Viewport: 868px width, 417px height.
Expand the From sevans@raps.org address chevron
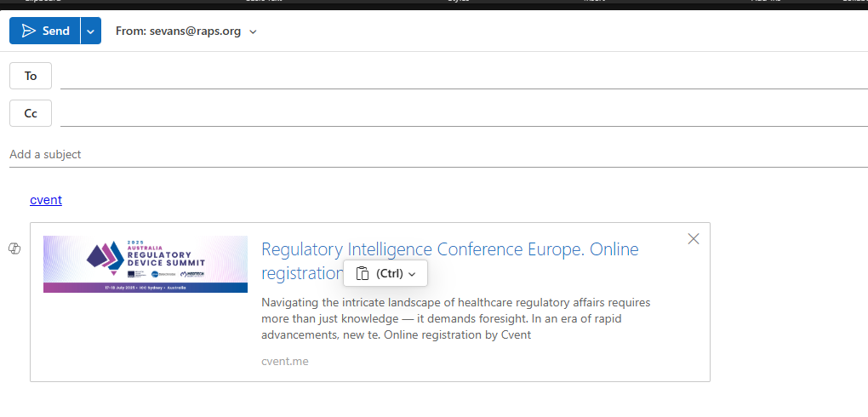[x=253, y=31]
